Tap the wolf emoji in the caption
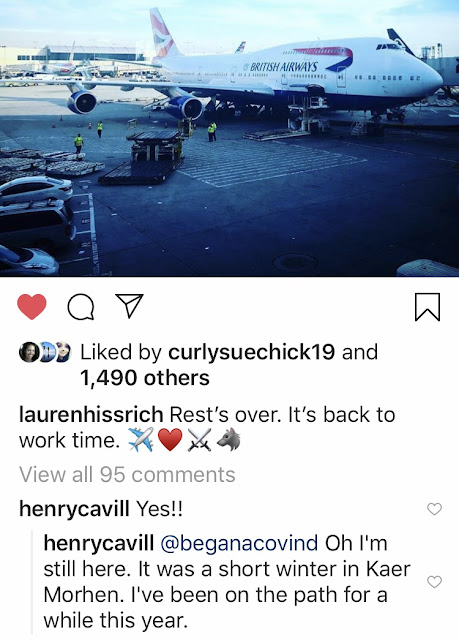This screenshot has width=459, height=640. coord(228,440)
